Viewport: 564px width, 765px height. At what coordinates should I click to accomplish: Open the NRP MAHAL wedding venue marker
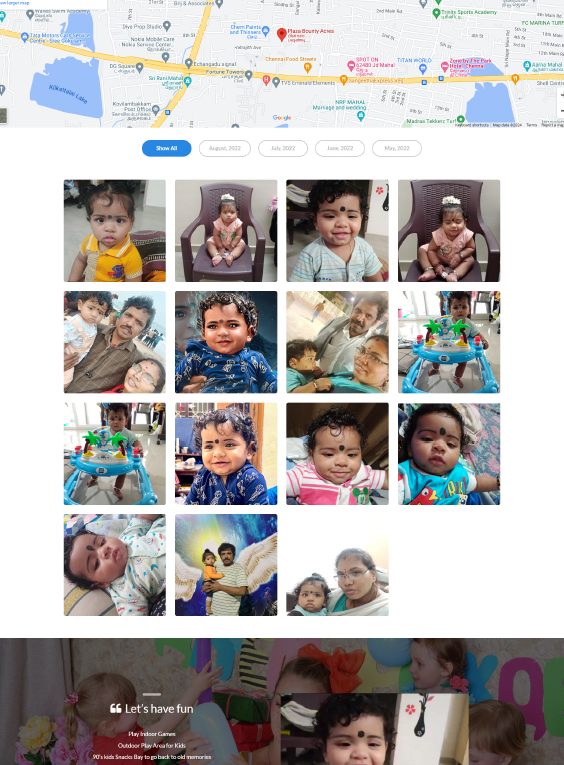point(361,116)
